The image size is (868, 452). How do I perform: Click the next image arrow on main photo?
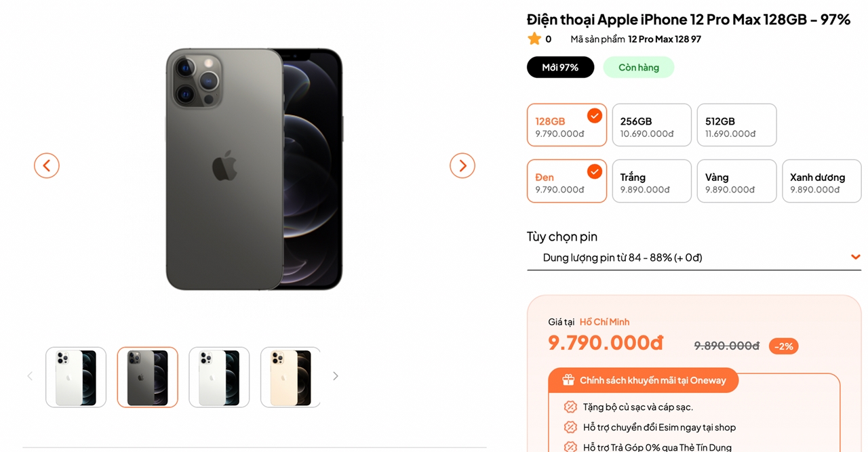click(x=462, y=165)
